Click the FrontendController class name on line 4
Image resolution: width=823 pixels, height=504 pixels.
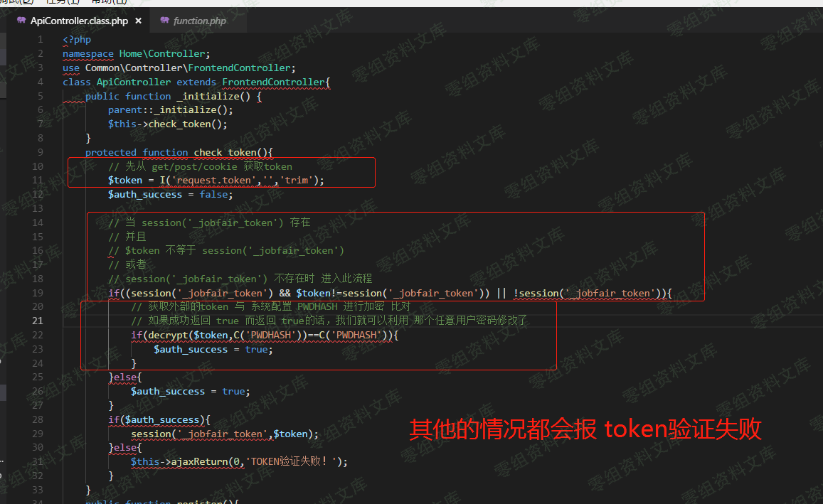273,82
